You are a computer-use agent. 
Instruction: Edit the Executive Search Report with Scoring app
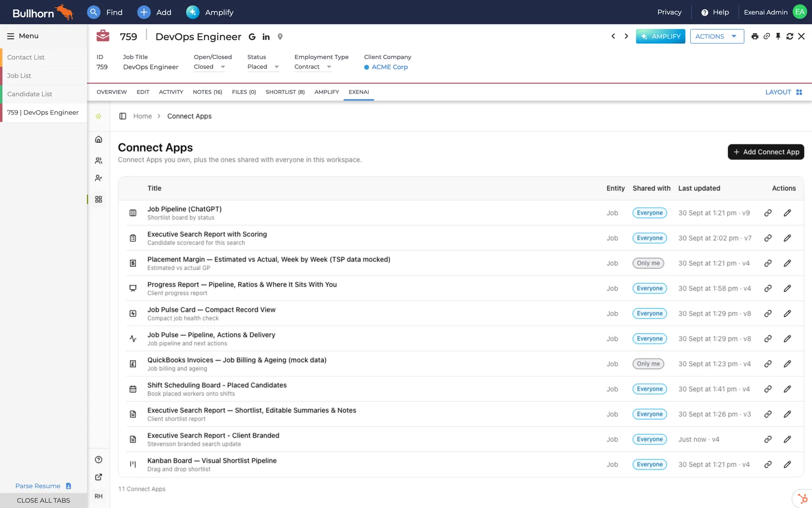pos(787,238)
